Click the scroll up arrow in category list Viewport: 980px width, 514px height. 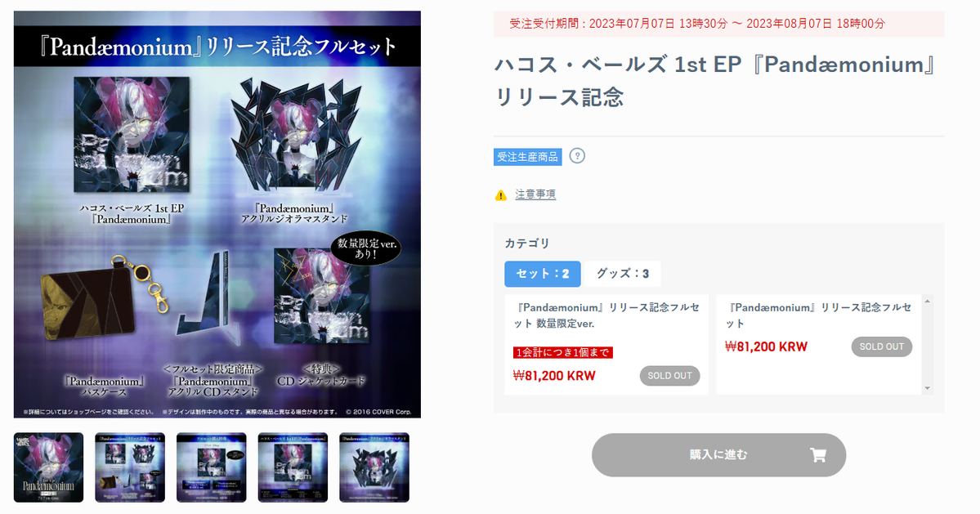928,302
